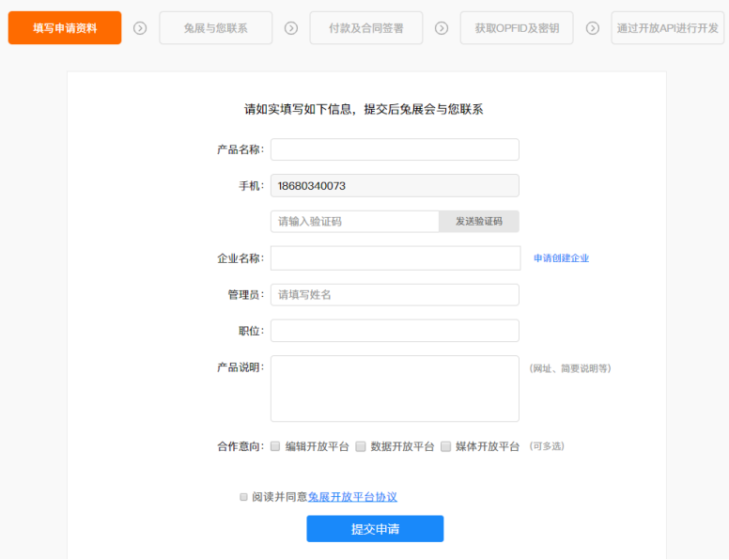Select the 填写申请资料 step tab
729x560 pixels.
pyautogui.click(x=65, y=28)
